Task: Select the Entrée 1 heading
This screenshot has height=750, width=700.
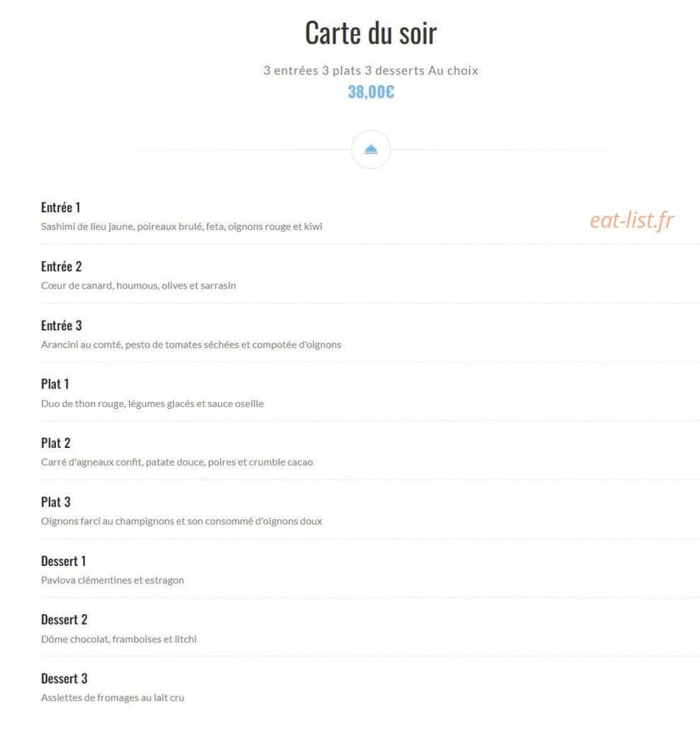Action: (x=61, y=207)
